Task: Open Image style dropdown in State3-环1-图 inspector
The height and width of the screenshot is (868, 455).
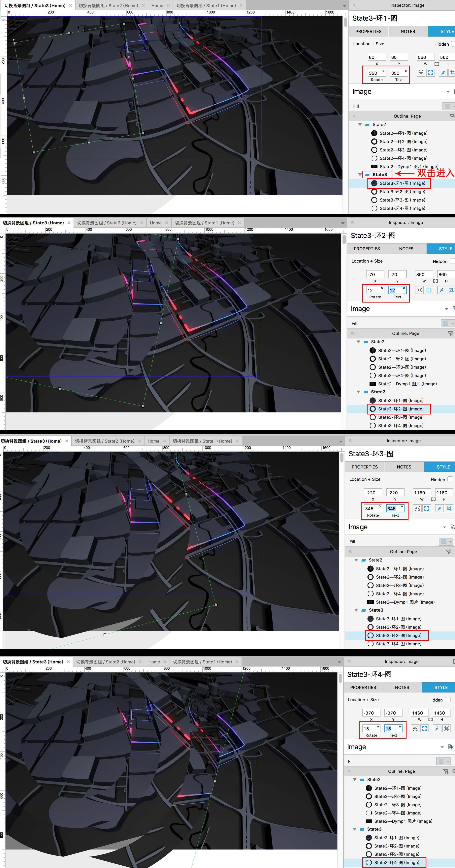Action: (x=448, y=92)
